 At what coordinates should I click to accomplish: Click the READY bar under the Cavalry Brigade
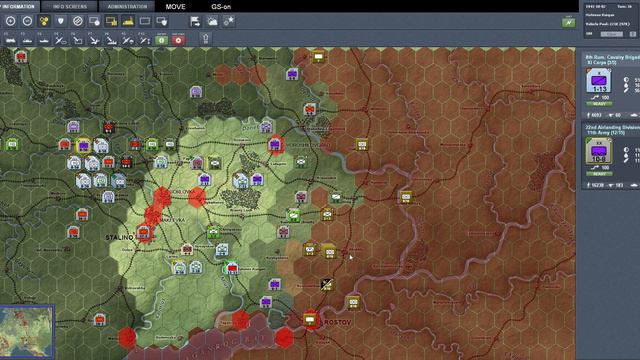(599, 104)
